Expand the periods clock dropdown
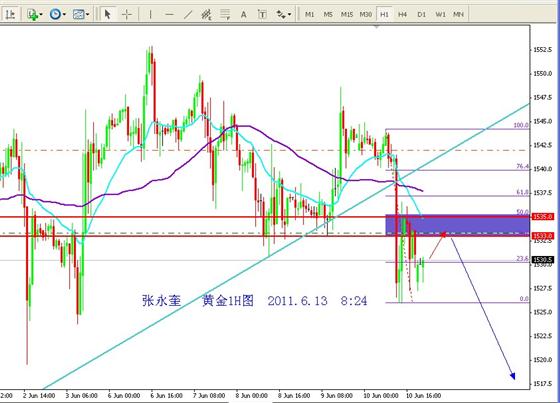This screenshot has height=403, width=560. [x=58, y=14]
